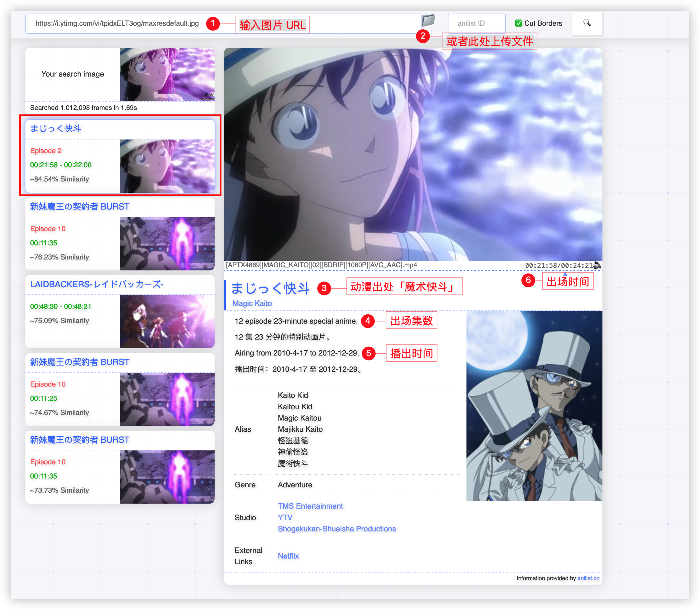Click the magnifier search button
Viewport: 700px width, 610px height.
tap(586, 23)
